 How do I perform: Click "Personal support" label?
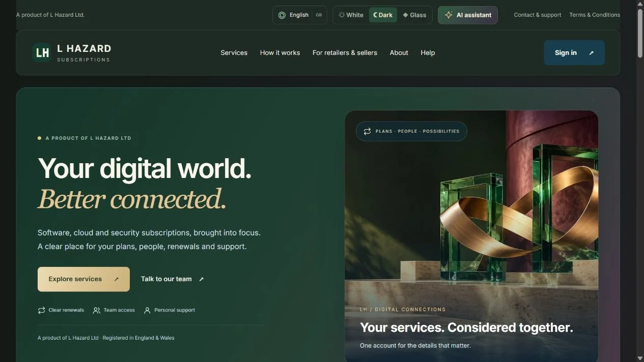coord(175,310)
